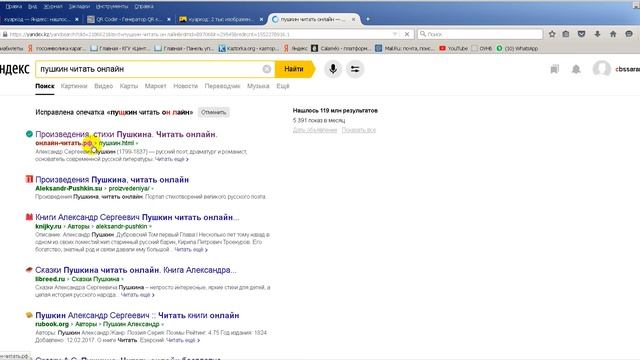
Task: Start voice search with microphone
Action: pyautogui.click(x=333, y=69)
